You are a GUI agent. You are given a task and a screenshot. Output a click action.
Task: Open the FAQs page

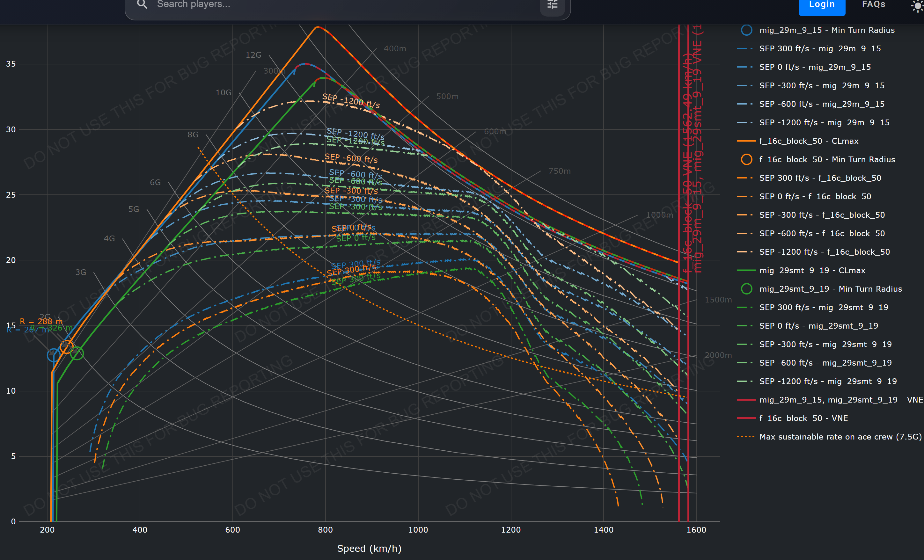[x=873, y=4]
